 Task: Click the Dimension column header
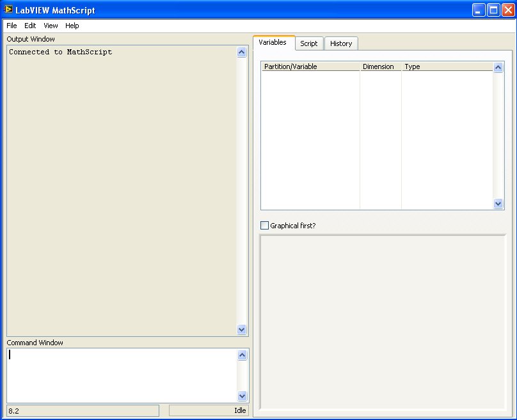[x=381, y=66]
